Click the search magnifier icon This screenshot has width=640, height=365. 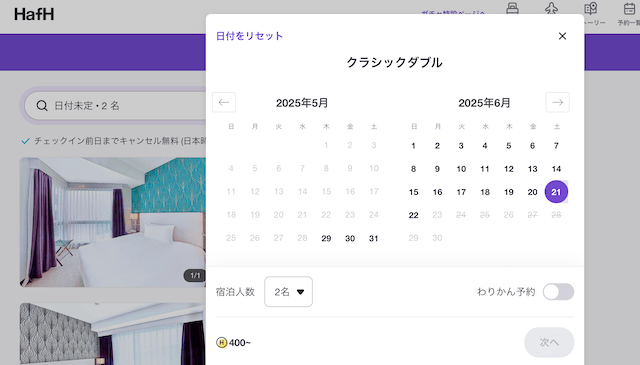(x=42, y=106)
